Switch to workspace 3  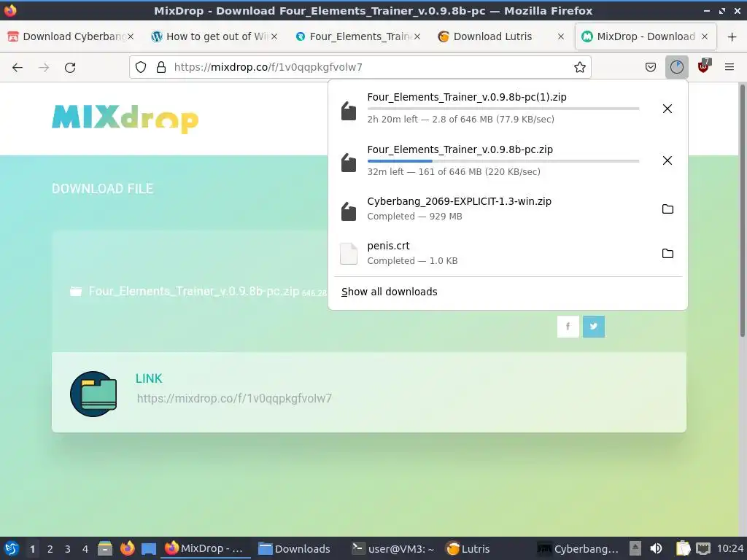point(68,549)
